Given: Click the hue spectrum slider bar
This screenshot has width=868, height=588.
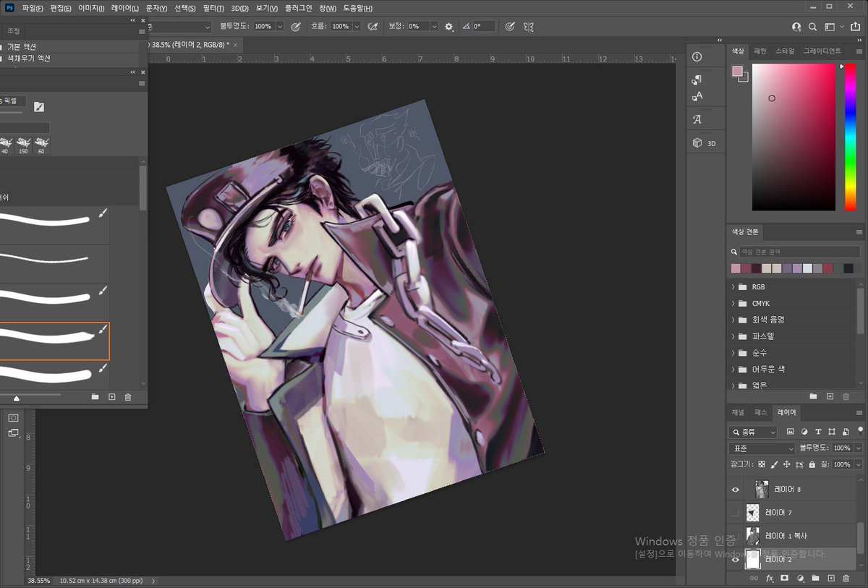Looking at the screenshot, I should pyautogui.click(x=850, y=137).
